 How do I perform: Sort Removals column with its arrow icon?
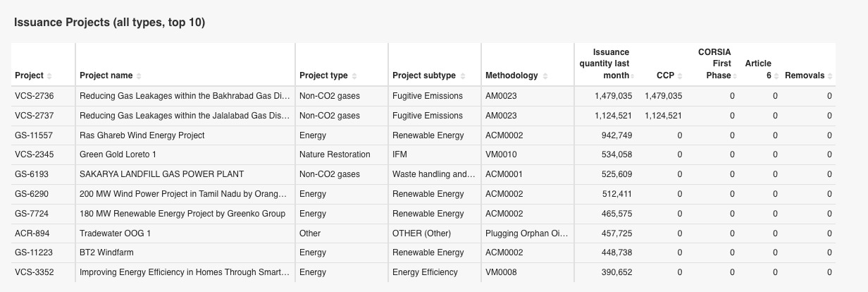coord(831,76)
